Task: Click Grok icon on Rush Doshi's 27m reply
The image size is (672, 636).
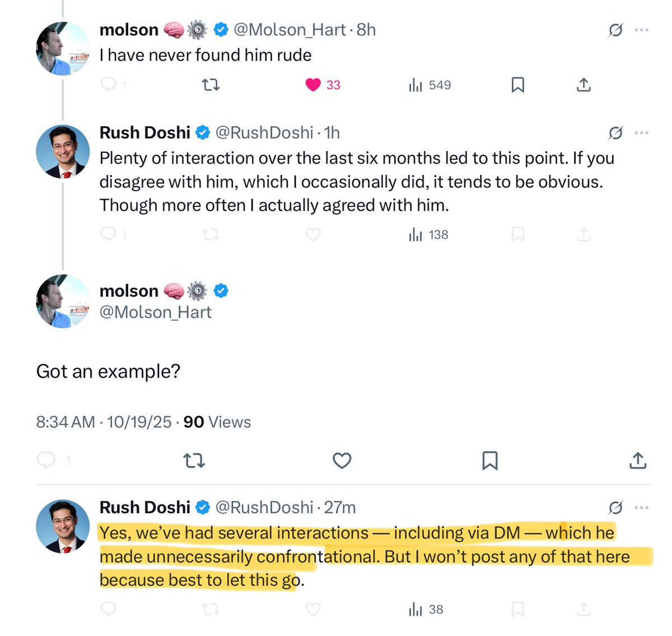Action: point(615,508)
